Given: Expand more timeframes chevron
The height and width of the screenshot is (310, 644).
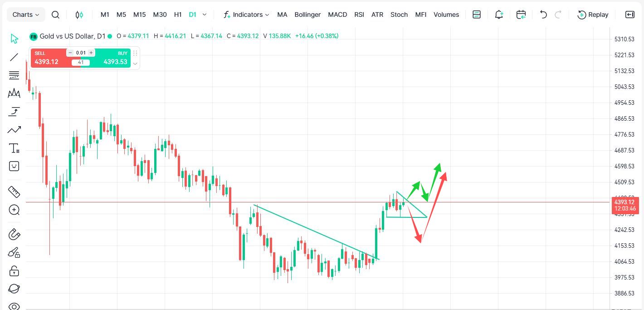Looking at the screenshot, I should point(205,15).
